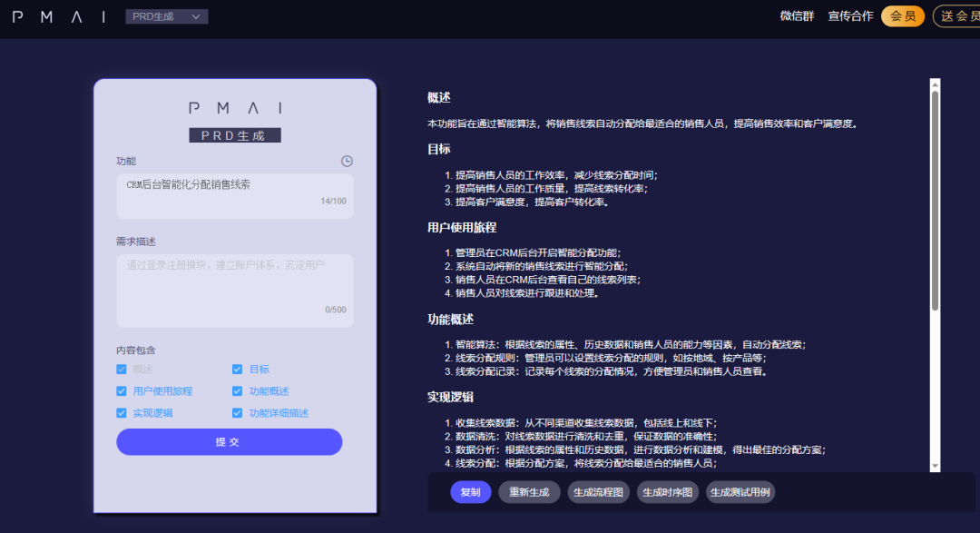Toggle the 功能概述 checkbox

click(x=237, y=390)
